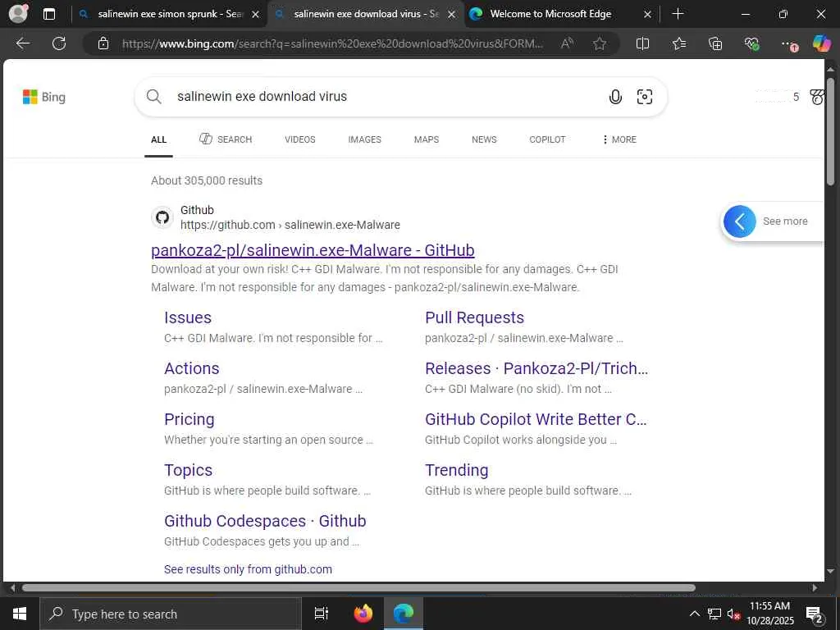Open the Edge profile avatar icon
Viewport: 840px width, 630px height.
click(x=18, y=14)
